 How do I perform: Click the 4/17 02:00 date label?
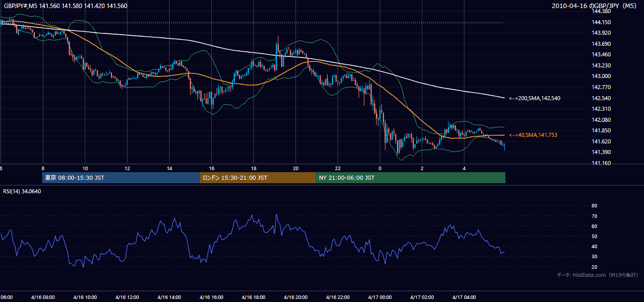[x=422, y=297]
